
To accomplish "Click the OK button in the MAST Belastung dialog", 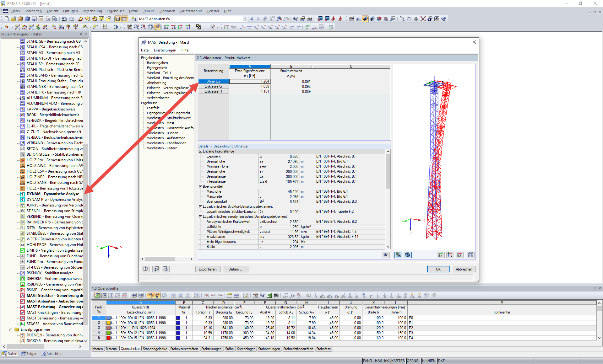I will (438, 269).
